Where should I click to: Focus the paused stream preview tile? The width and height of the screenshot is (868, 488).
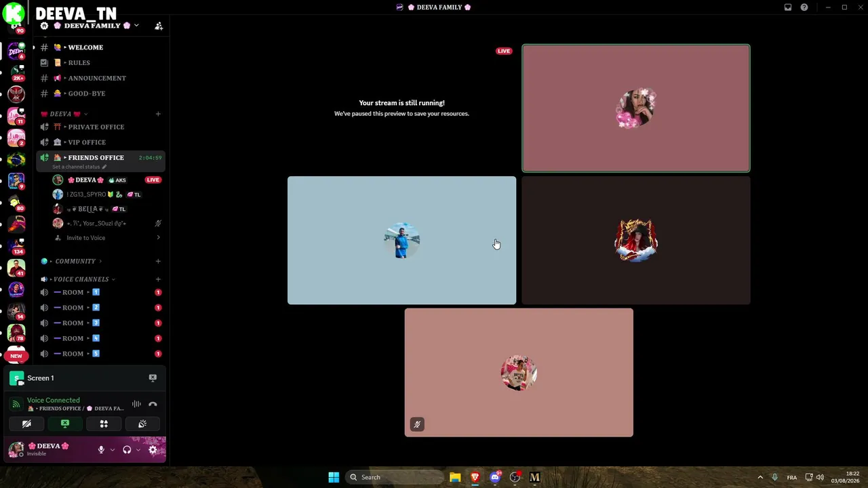click(401, 108)
